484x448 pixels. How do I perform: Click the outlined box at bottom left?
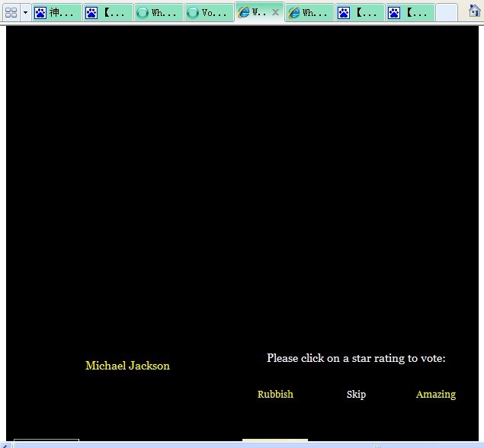[x=46, y=443]
